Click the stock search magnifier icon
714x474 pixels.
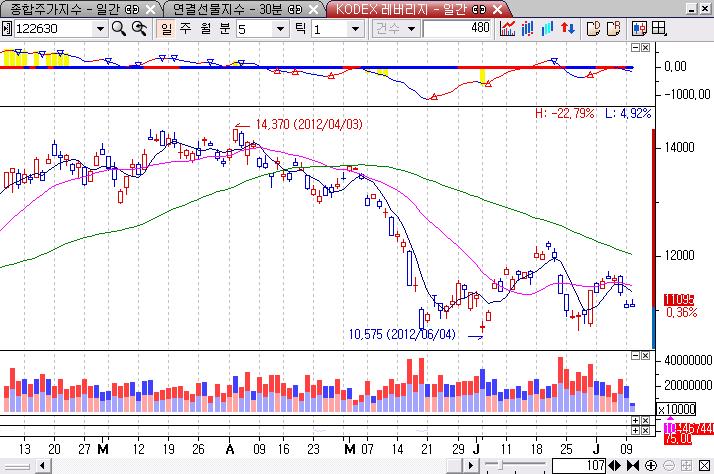[118, 29]
